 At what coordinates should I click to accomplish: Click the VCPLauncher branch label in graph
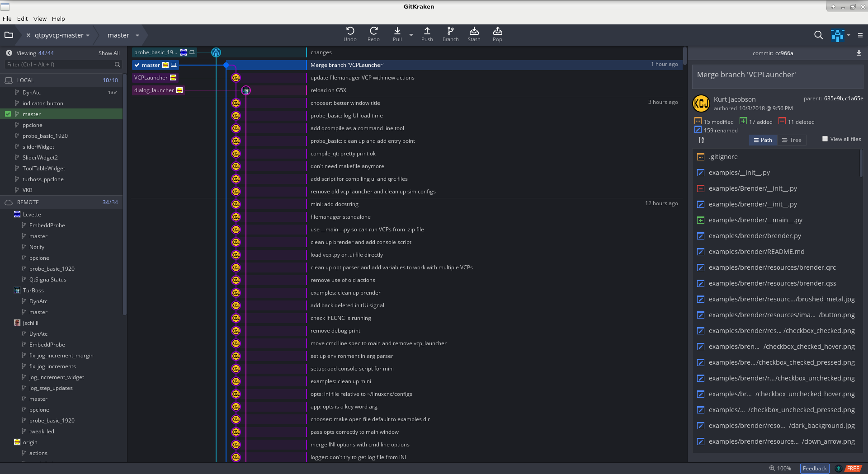coord(155,78)
